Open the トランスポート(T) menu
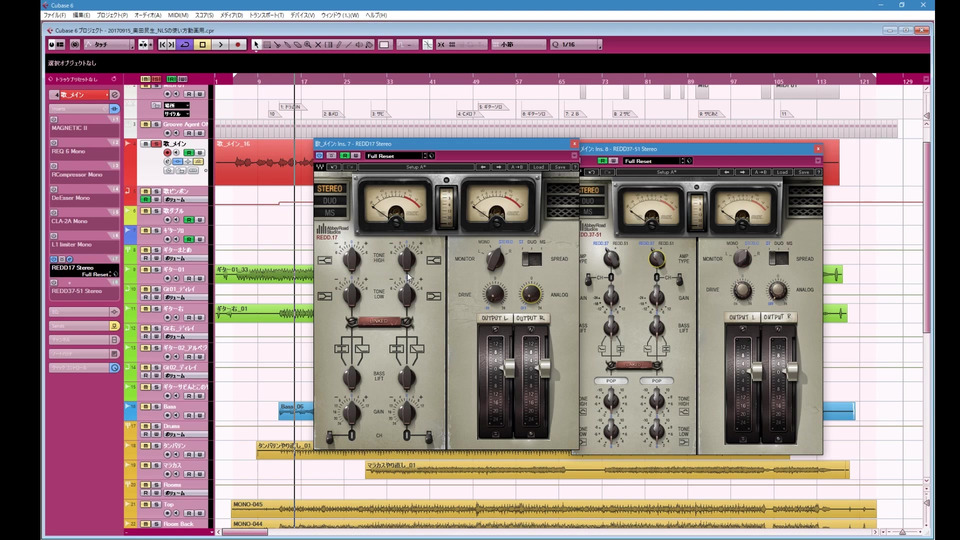The image size is (960, 540). 266,15
